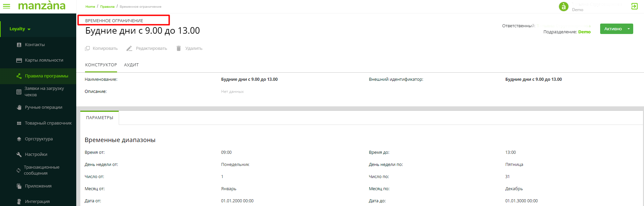Click the manzana logo
Viewport: 644px width, 206px height.
42,6
